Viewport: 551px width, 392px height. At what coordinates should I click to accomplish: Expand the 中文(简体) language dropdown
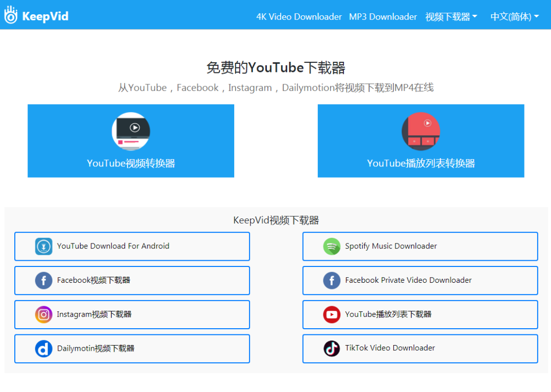tap(514, 16)
